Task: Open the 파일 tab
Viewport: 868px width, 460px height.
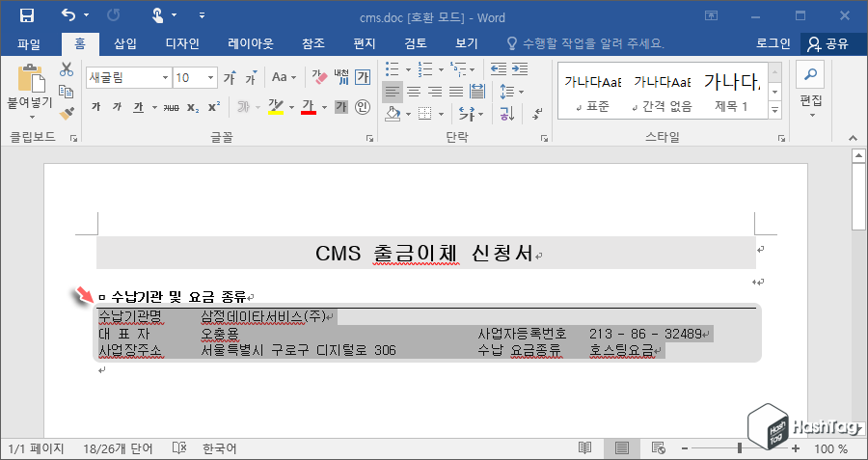Action: pos(29,43)
